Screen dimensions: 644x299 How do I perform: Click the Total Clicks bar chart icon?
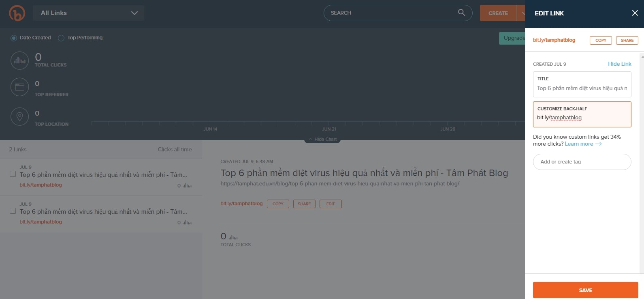[x=19, y=61]
